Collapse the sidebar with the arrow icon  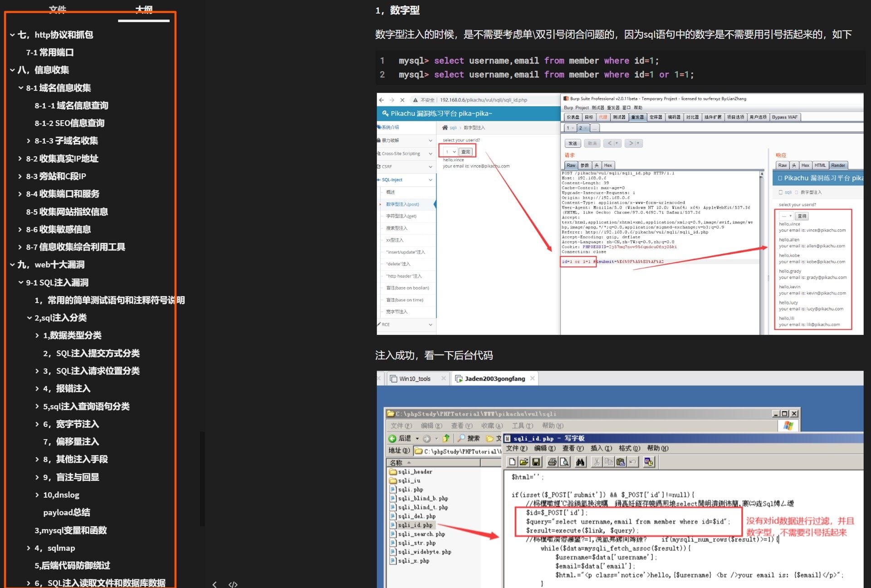click(215, 584)
